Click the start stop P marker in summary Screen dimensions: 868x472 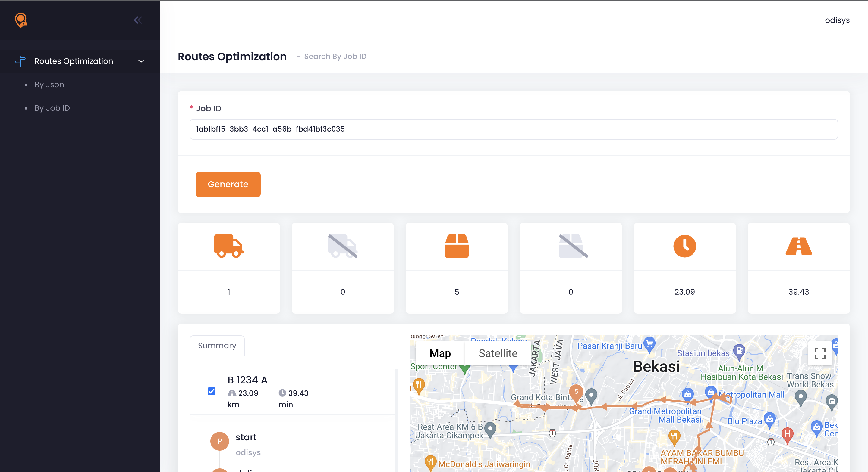(x=219, y=441)
